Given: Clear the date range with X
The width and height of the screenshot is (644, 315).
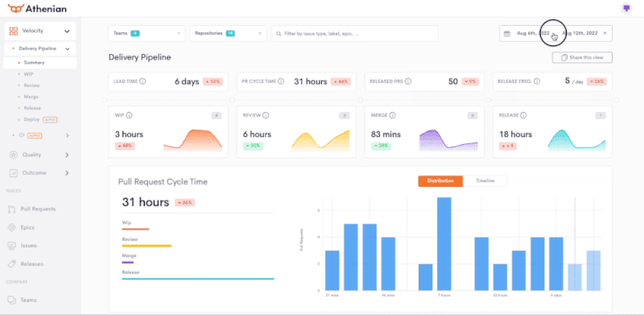Looking at the screenshot, I should (605, 33).
